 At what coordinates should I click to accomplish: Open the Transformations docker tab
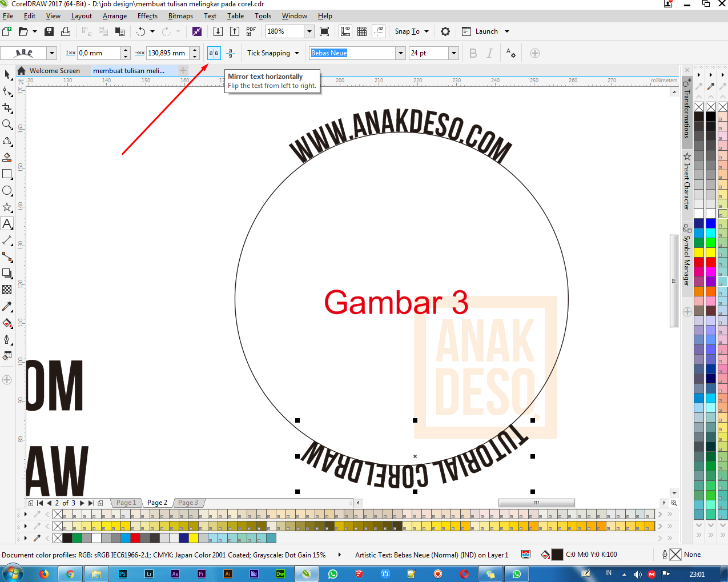[687, 110]
